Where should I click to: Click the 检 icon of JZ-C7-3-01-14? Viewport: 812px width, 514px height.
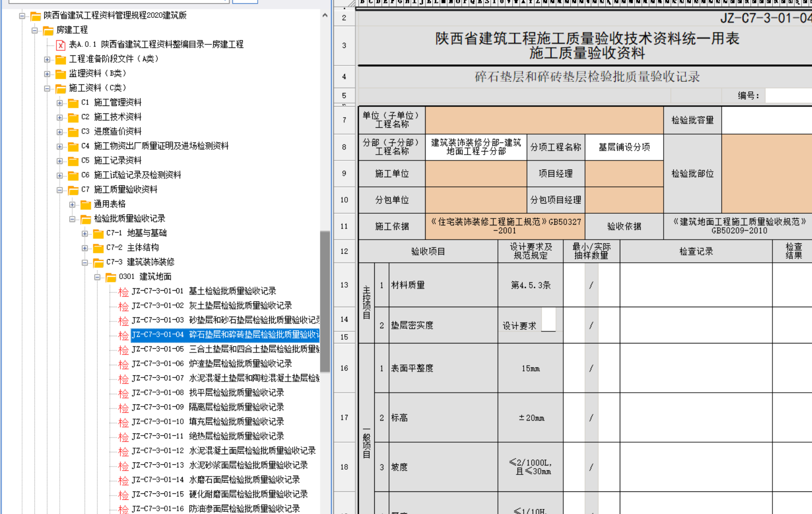[124, 481]
